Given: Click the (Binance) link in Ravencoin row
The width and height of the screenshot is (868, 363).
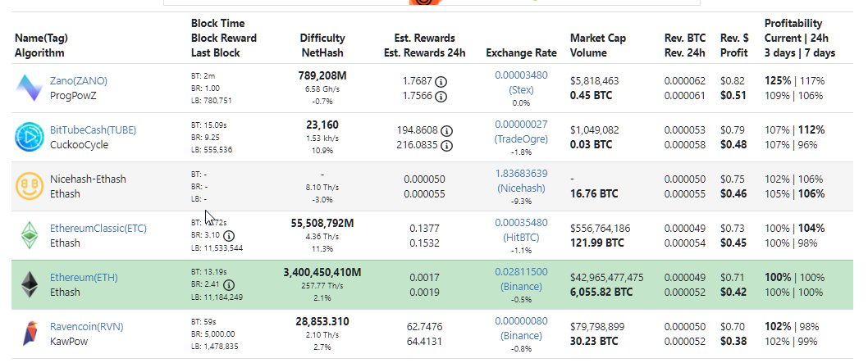Looking at the screenshot, I should [521, 335].
